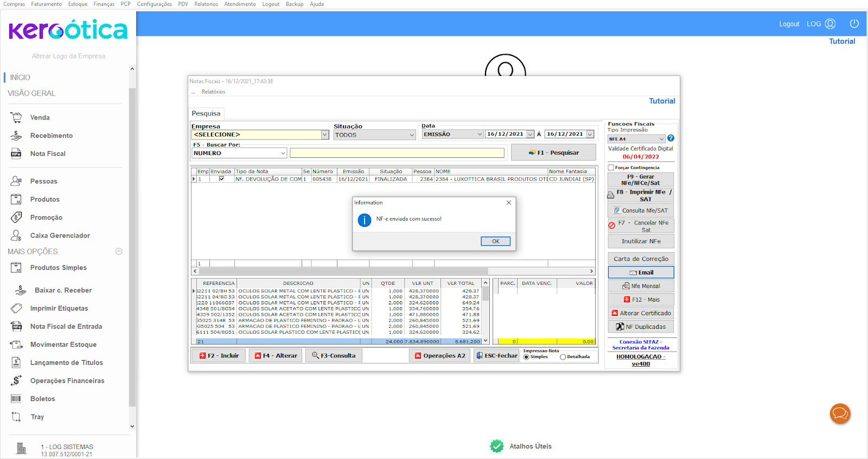Click F2 - Incluir button
868x459 pixels.
click(219, 355)
